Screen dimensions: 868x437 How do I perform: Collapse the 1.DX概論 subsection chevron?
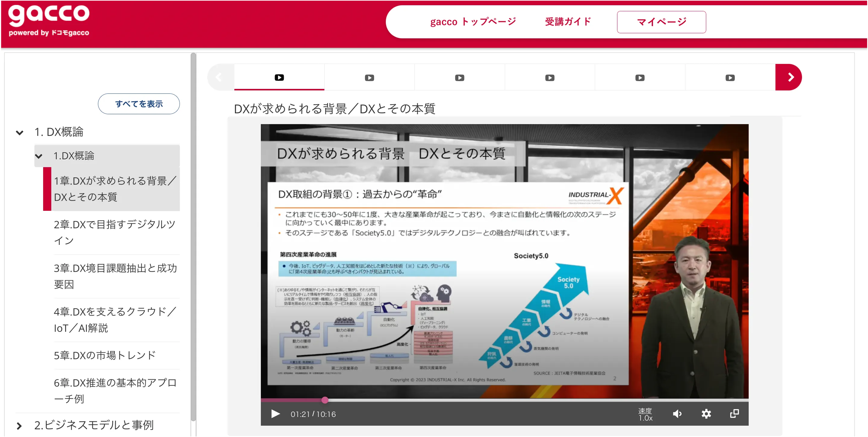[x=39, y=156]
